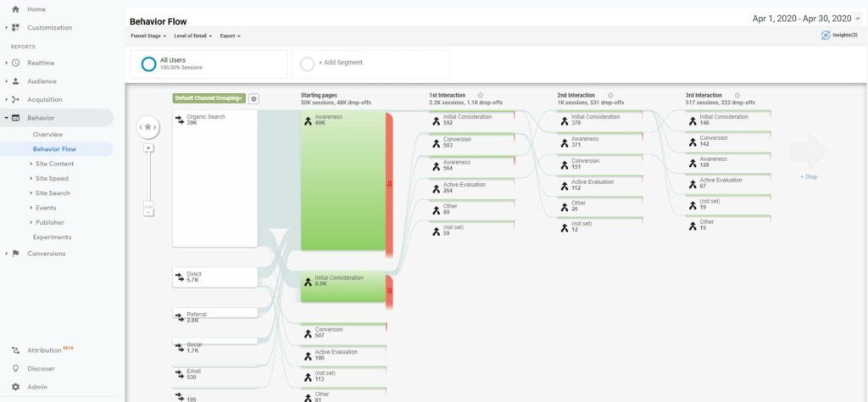Click the Organic Search source node
868x402 pixels.
214,178
